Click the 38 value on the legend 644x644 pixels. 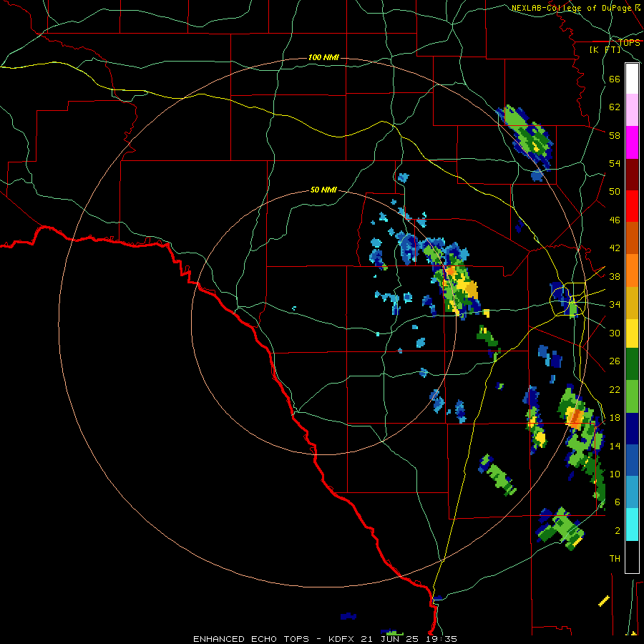pos(615,277)
